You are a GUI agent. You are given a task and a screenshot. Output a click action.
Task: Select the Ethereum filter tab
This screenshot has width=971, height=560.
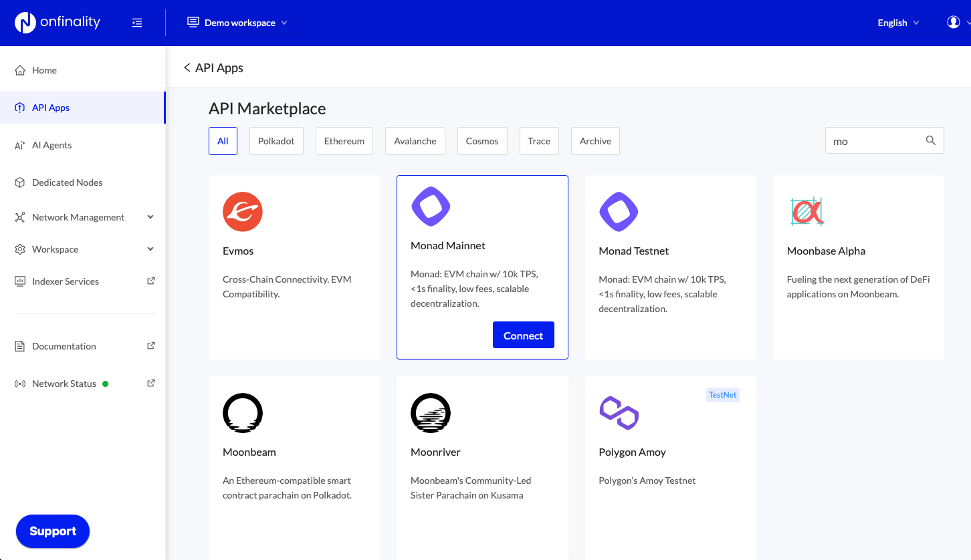tap(344, 141)
